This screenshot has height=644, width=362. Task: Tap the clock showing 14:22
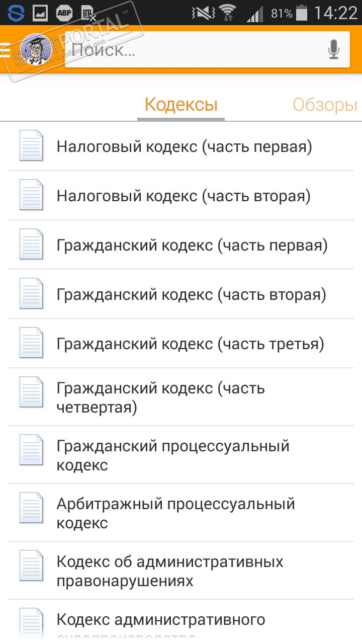point(335,13)
